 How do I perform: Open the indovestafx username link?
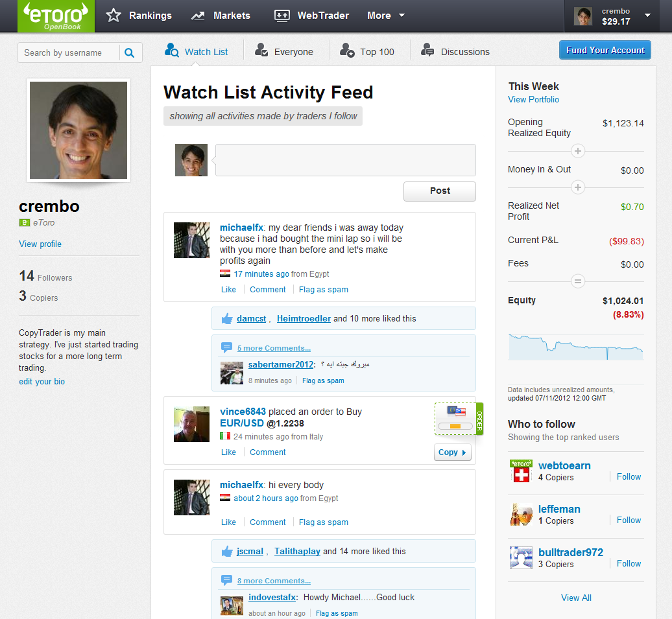272,597
